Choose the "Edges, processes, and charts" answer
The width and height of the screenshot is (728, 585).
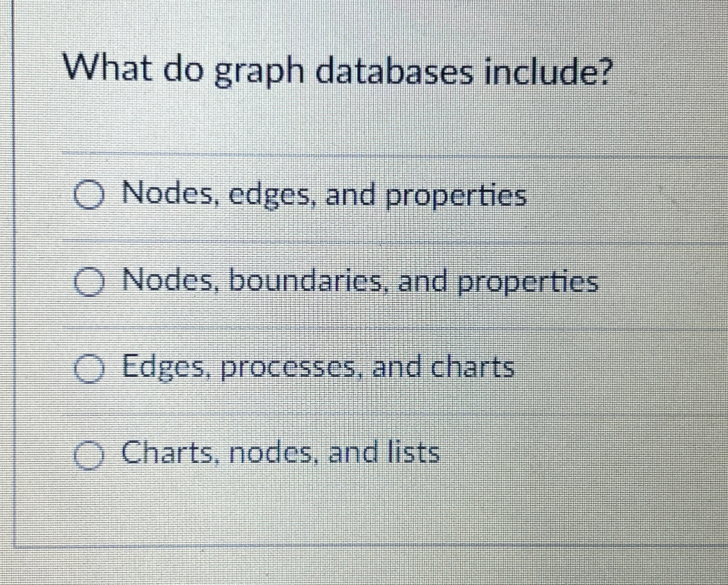(89, 369)
